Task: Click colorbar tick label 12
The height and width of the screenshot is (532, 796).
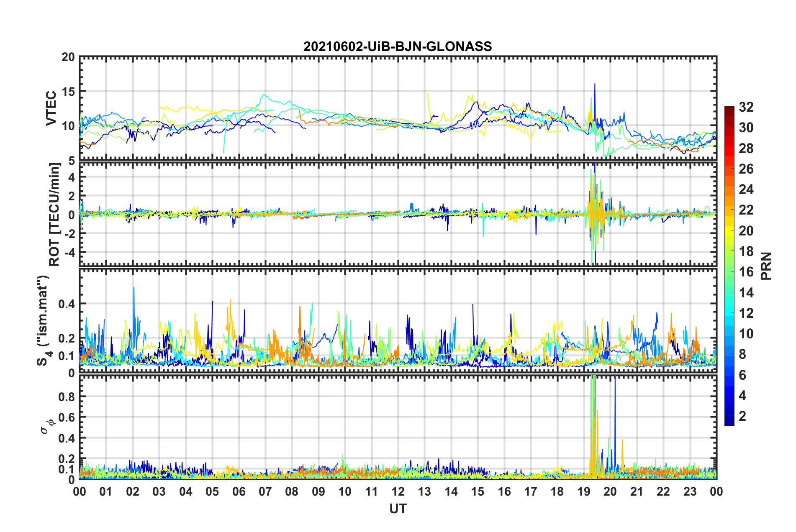Action: pos(746,313)
